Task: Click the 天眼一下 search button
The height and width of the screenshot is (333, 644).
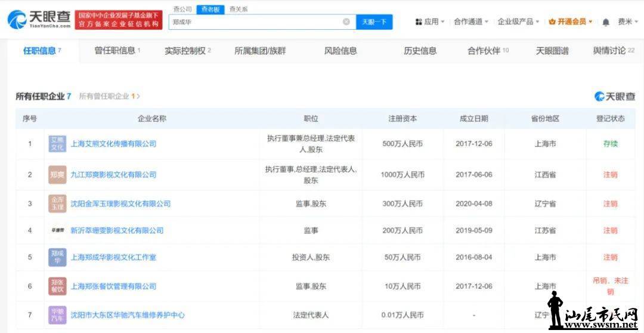Action: coord(374,22)
